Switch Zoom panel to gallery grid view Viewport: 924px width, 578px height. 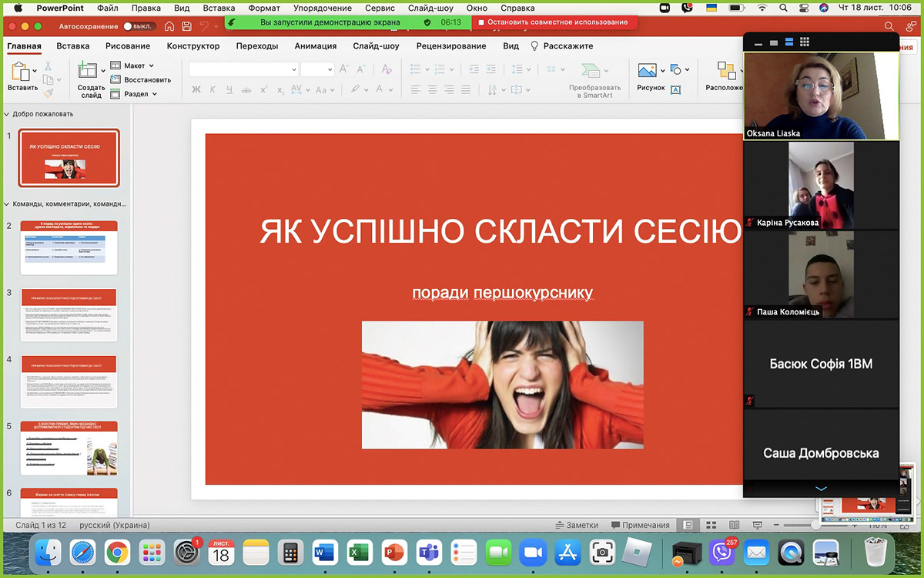805,42
